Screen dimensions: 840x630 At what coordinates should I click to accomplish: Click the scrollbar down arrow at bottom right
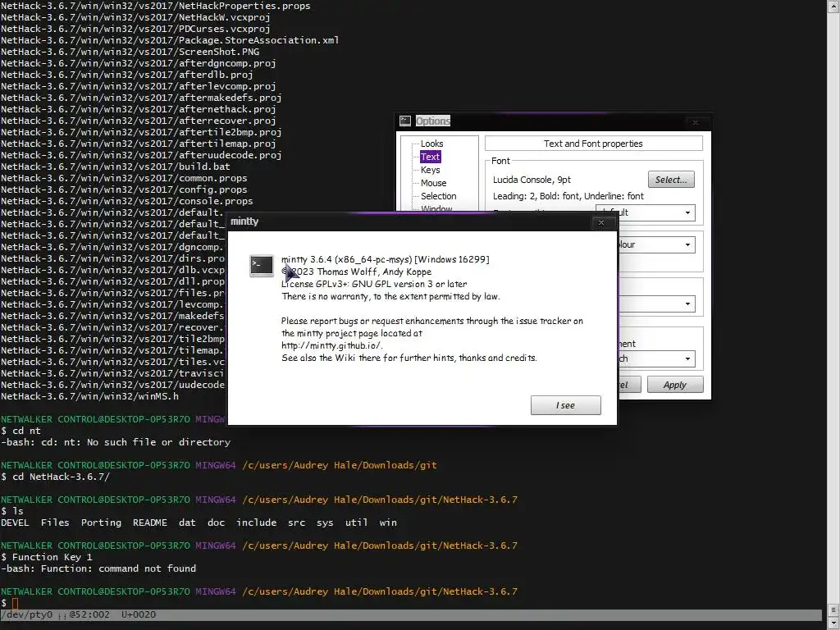click(833, 623)
